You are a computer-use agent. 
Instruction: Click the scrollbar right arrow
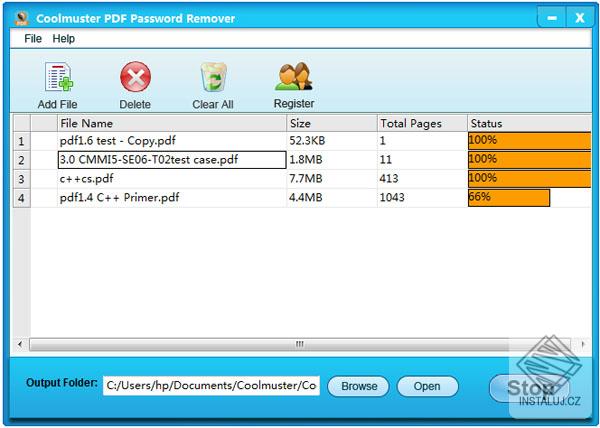tap(583, 344)
